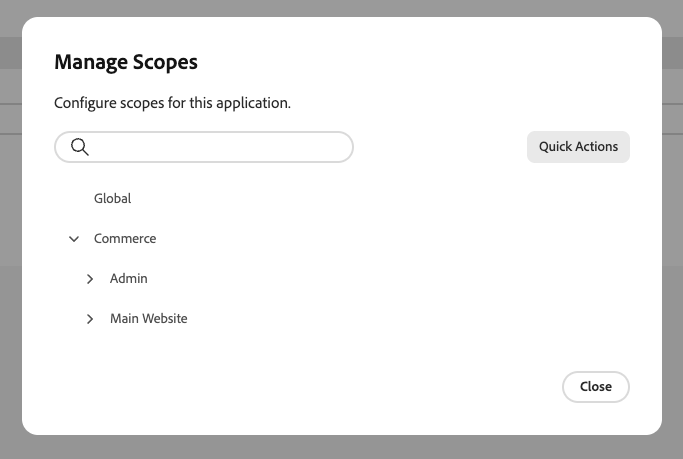The image size is (683, 459).
Task: Close the Manage Scopes dialog
Action: click(x=595, y=387)
